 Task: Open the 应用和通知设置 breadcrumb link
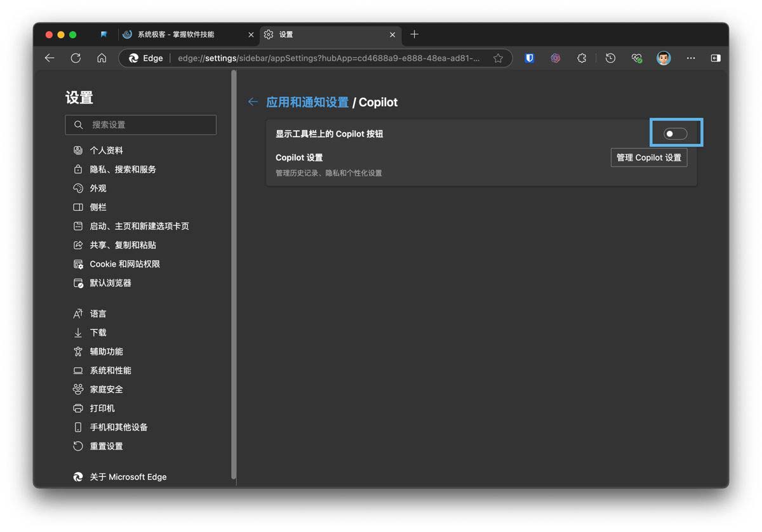point(307,102)
